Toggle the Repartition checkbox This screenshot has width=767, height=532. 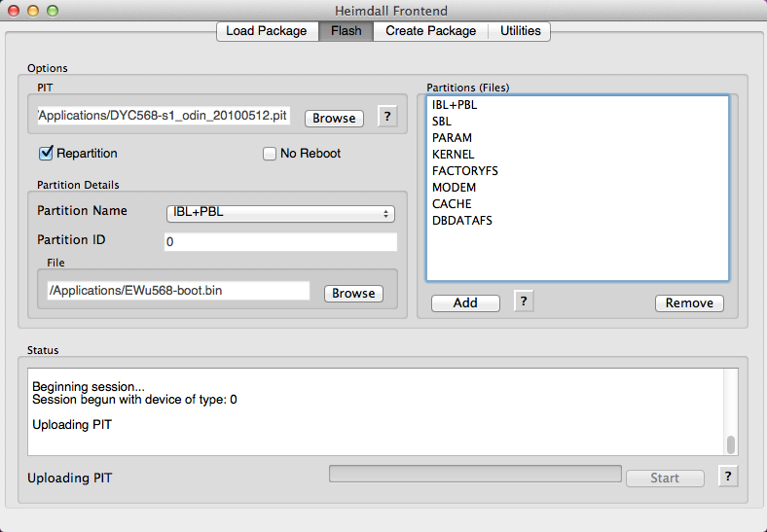tap(46, 153)
